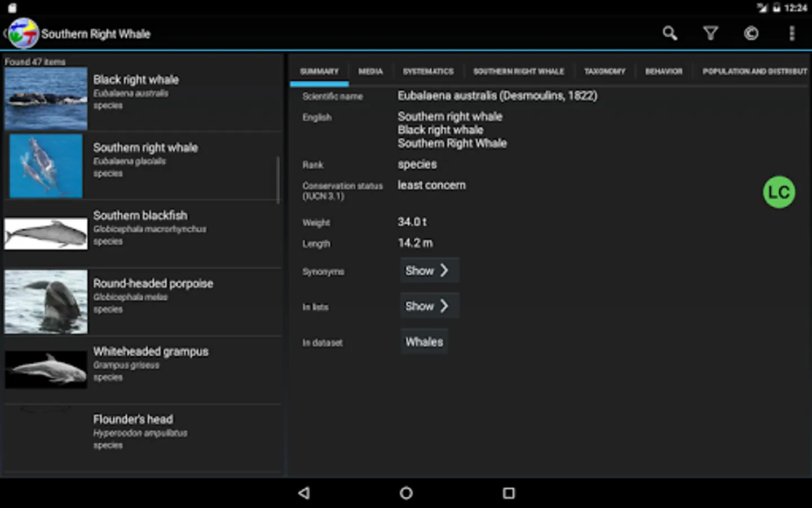
Task: Open the Behavior tab
Action: pyautogui.click(x=664, y=72)
